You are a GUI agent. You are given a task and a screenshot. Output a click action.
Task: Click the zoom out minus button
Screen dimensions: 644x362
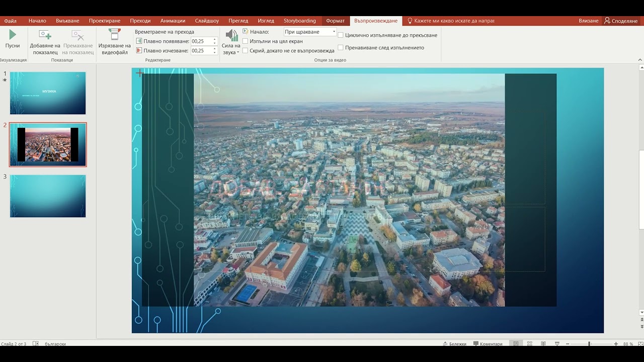568,344
